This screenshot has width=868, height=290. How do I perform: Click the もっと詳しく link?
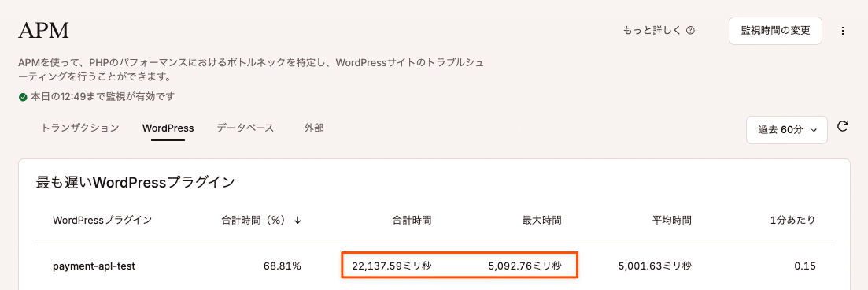pyautogui.click(x=652, y=31)
